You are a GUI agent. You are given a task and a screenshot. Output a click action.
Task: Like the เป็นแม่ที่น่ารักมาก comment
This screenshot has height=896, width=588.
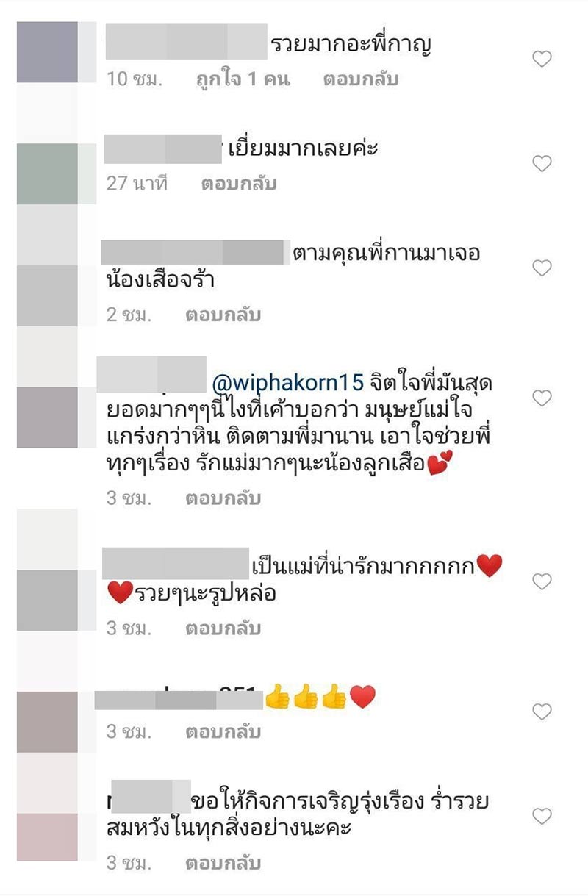pos(542,581)
